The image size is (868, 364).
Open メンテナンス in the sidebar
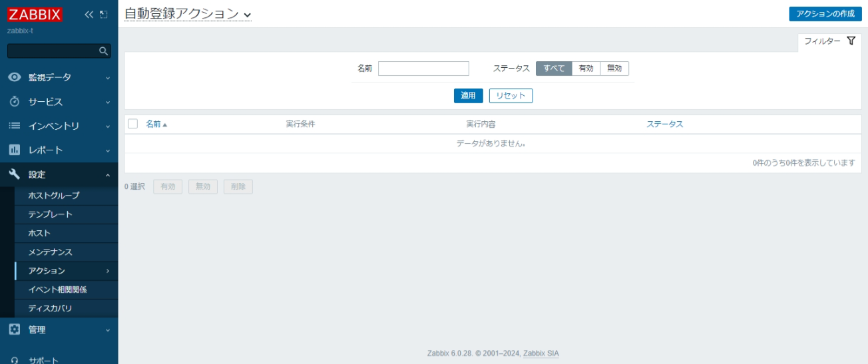(x=66, y=252)
